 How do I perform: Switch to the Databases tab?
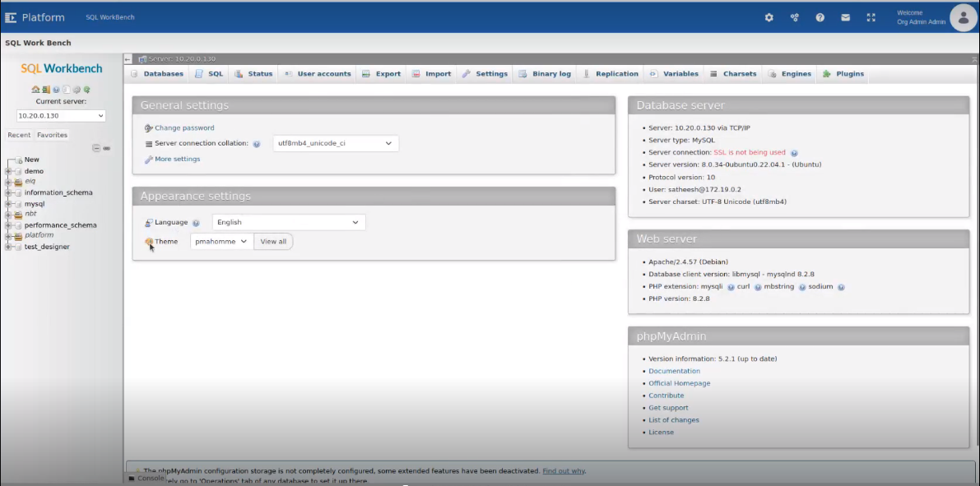pyautogui.click(x=157, y=74)
